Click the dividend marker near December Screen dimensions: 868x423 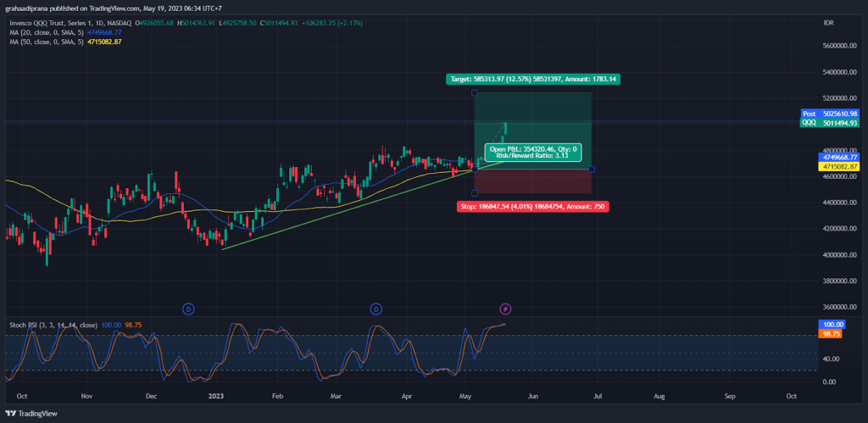pos(188,309)
